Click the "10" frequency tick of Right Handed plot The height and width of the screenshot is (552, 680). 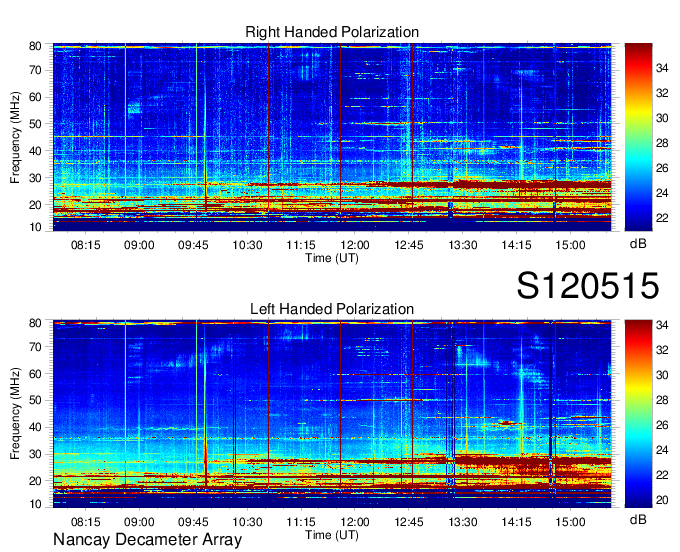coord(35,227)
